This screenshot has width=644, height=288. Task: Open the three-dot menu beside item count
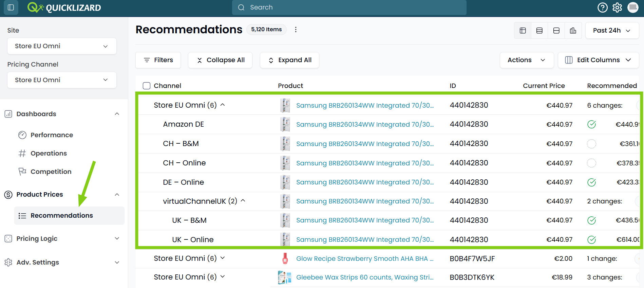(x=296, y=30)
